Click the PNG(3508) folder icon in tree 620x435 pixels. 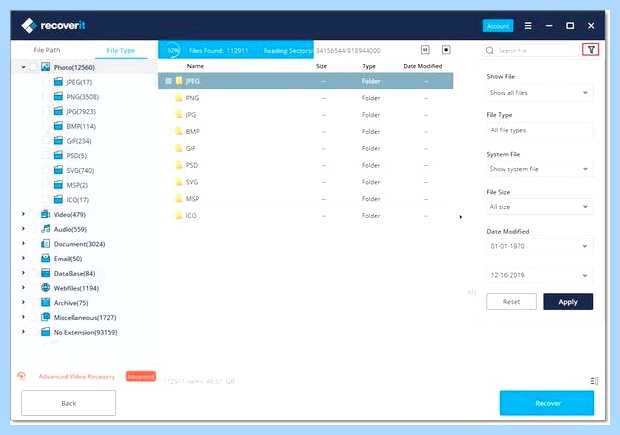[58, 96]
